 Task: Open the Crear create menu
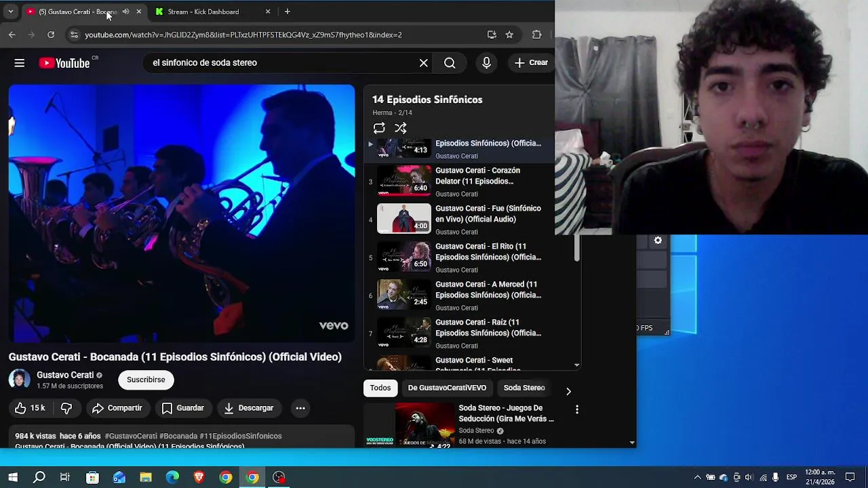[532, 62]
